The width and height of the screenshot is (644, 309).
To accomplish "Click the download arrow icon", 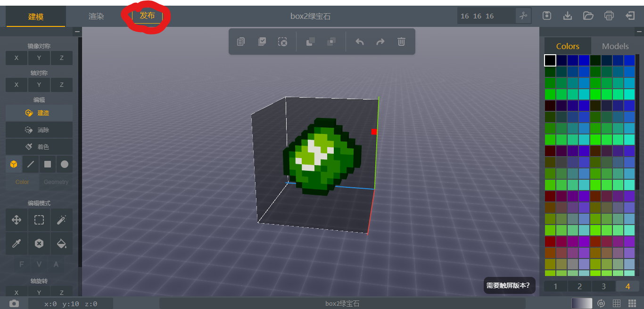I will pyautogui.click(x=568, y=16).
